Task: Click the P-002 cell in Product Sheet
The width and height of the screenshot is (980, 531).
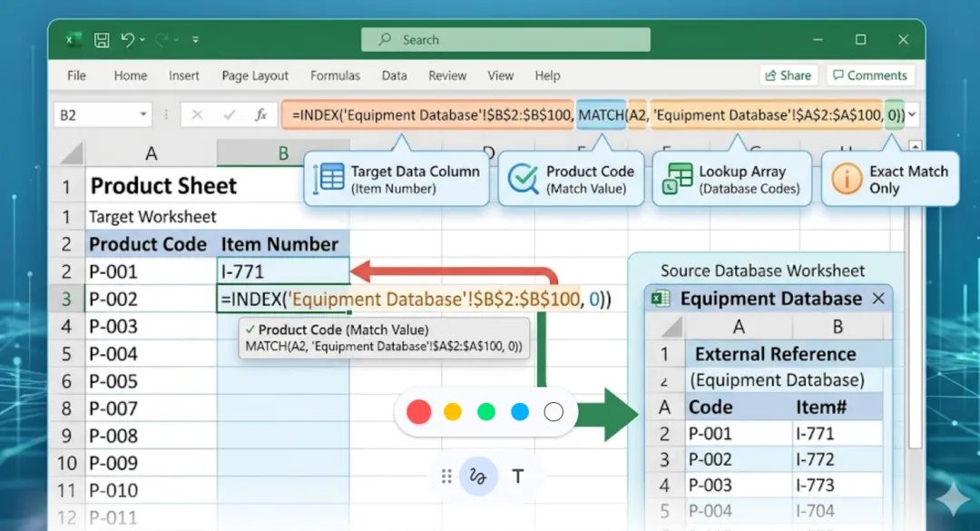Action: pos(152,299)
